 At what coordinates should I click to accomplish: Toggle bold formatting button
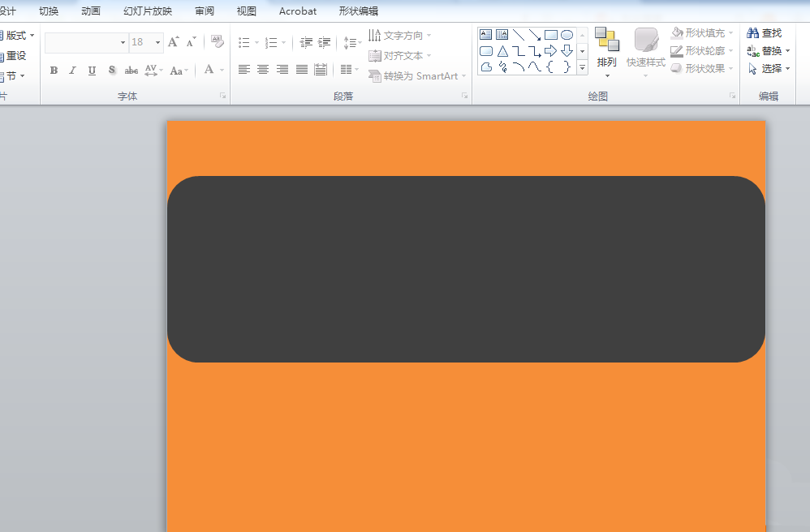coord(54,71)
